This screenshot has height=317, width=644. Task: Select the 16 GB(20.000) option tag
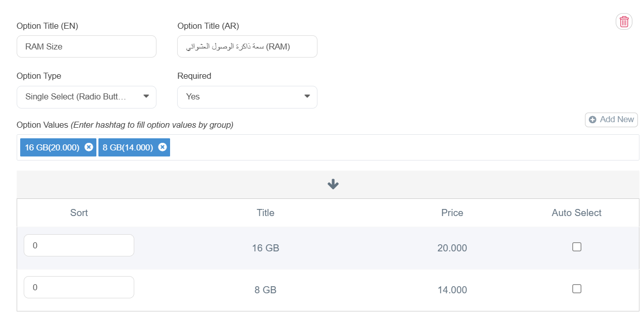click(x=52, y=147)
